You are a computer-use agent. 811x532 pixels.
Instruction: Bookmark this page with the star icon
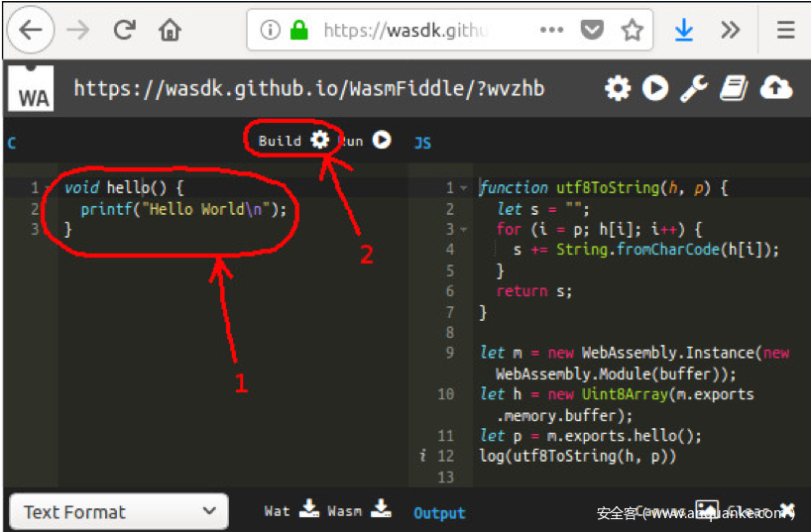point(632,30)
